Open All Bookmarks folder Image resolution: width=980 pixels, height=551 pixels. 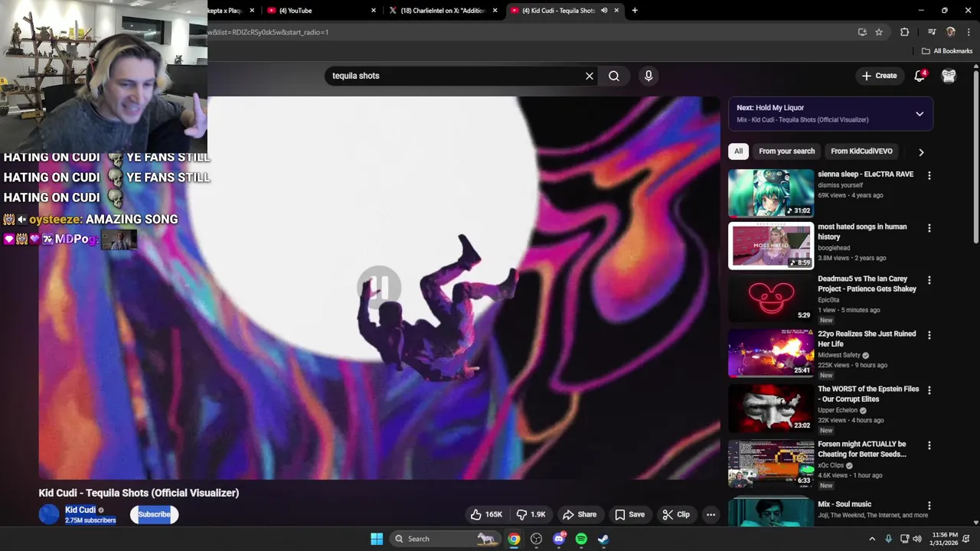(947, 51)
